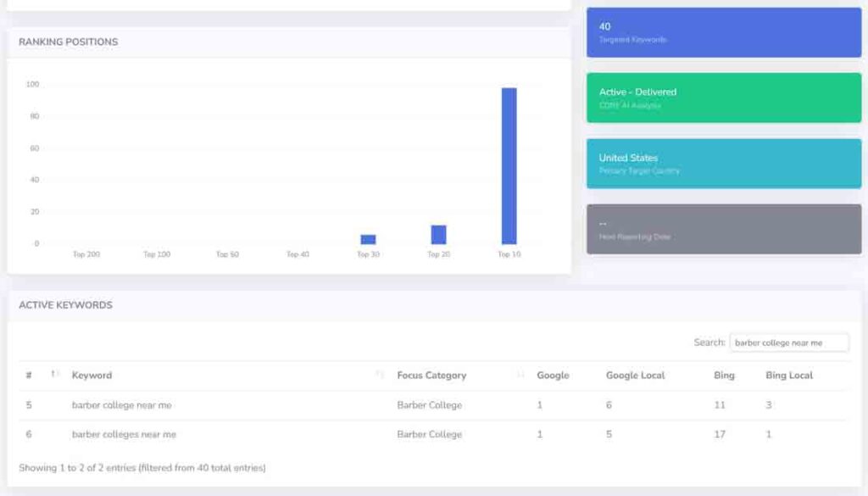The height and width of the screenshot is (496, 868).
Task: Click the sort arrows right of Focus Category
Action: click(520, 375)
